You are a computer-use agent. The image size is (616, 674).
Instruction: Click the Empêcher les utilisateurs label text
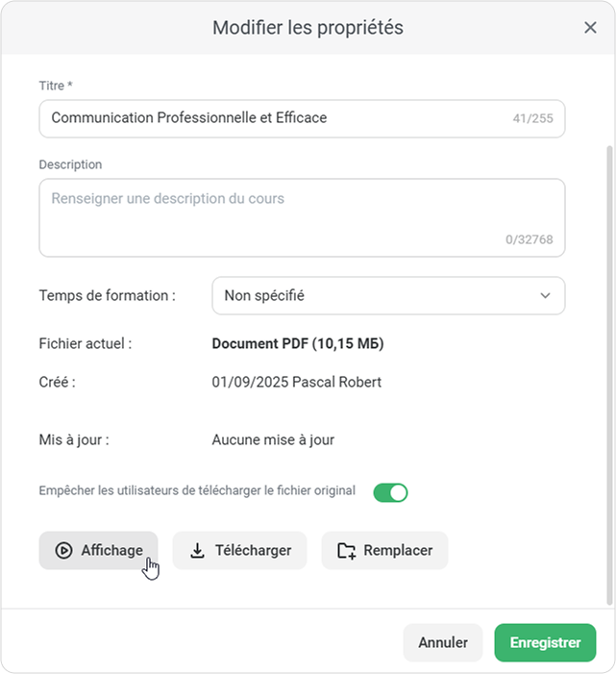197,490
